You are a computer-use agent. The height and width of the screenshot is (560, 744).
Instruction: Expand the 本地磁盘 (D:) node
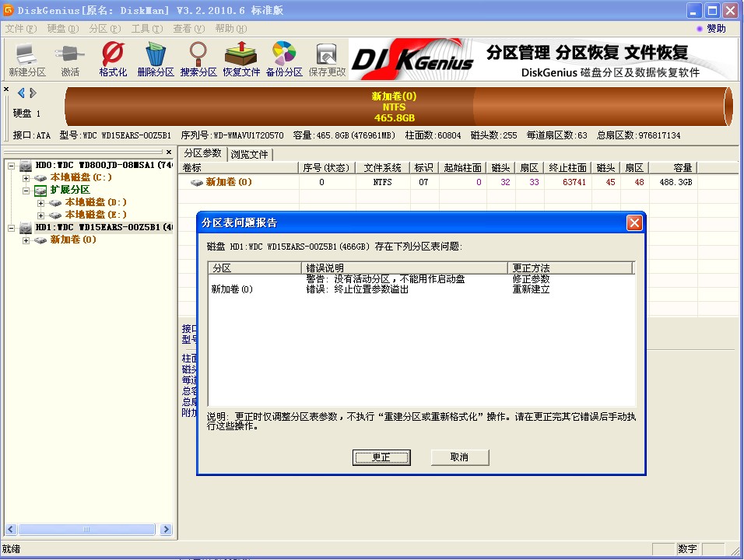40,203
